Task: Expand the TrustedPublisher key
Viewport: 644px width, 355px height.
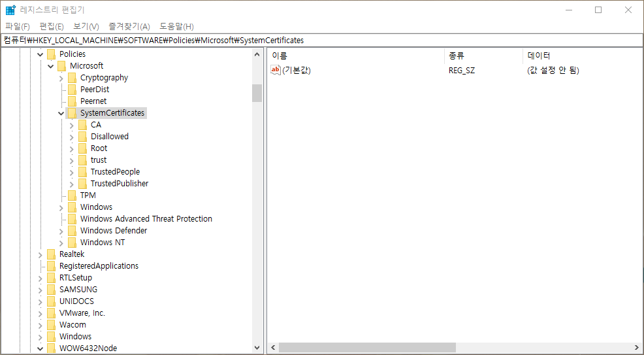Action: click(72, 184)
